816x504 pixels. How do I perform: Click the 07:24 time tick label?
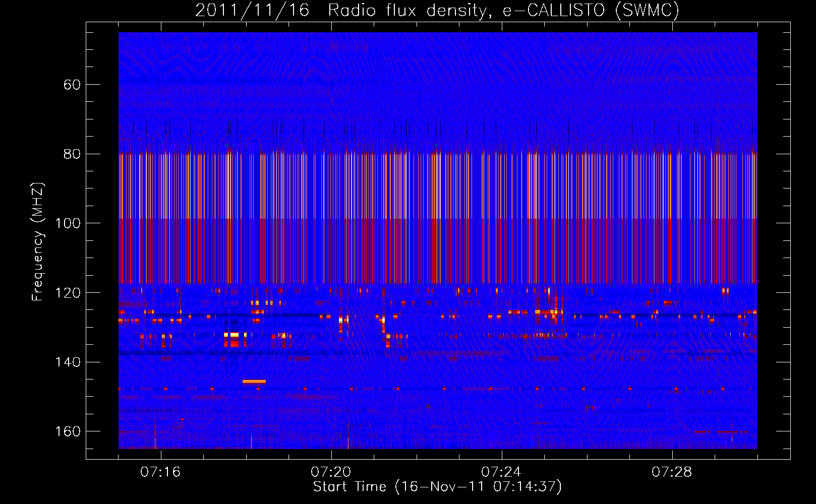(x=501, y=472)
